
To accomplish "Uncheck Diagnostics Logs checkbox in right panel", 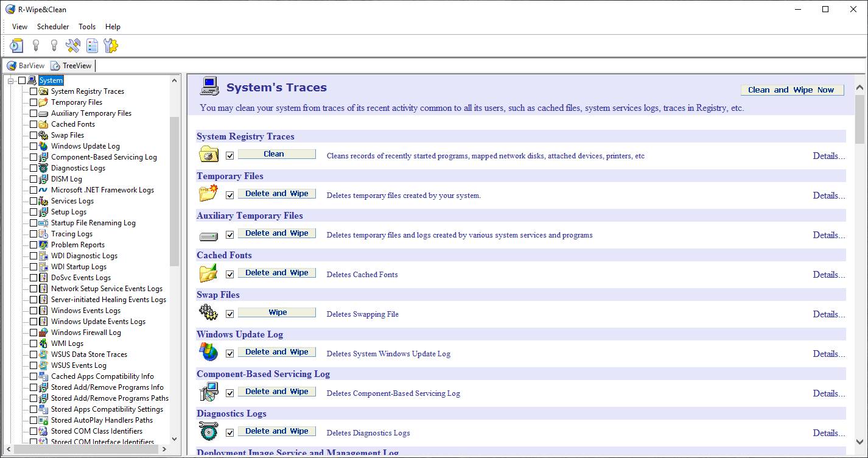I will click(229, 433).
